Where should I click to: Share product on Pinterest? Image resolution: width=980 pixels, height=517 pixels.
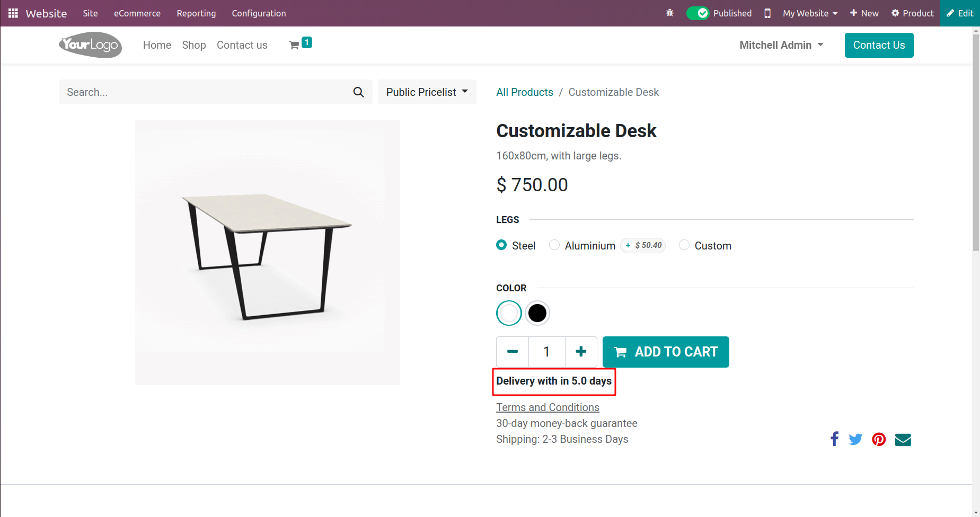[879, 439]
